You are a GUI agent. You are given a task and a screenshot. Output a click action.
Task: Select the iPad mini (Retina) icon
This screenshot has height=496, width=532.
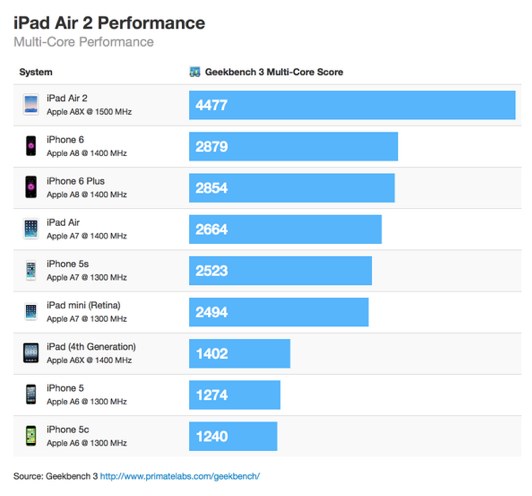click(31, 311)
